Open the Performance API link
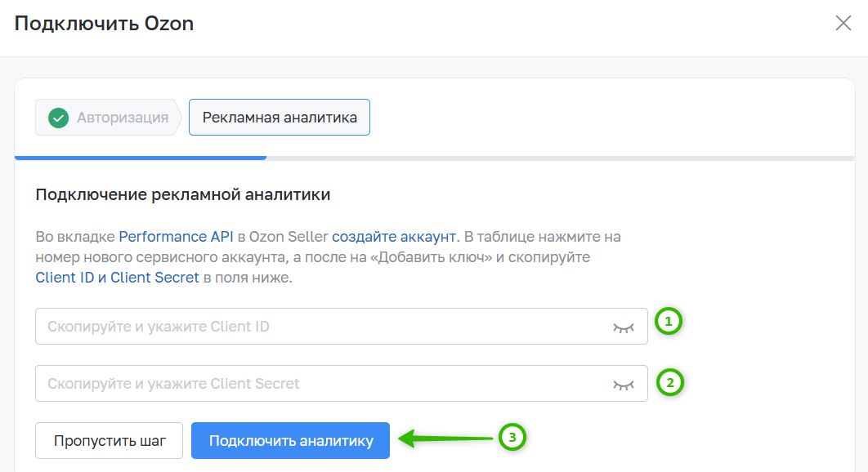 [176, 237]
